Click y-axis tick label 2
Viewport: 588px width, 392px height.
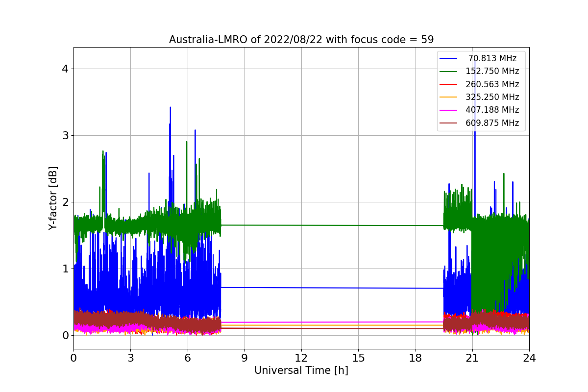click(65, 202)
